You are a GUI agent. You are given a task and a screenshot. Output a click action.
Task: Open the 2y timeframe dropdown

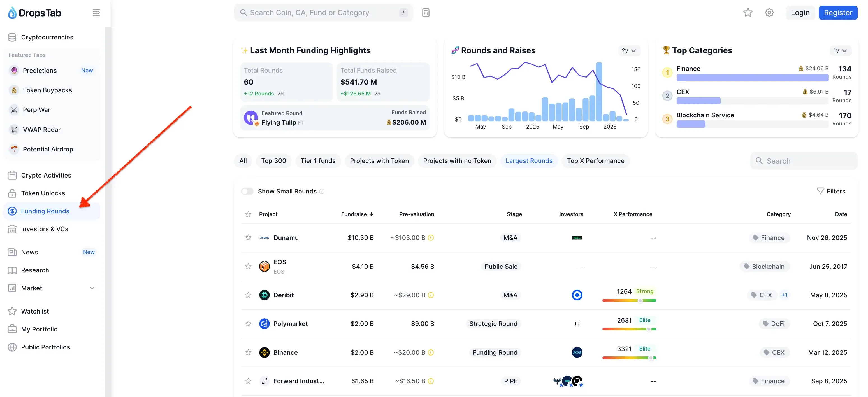(x=628, y=50)
